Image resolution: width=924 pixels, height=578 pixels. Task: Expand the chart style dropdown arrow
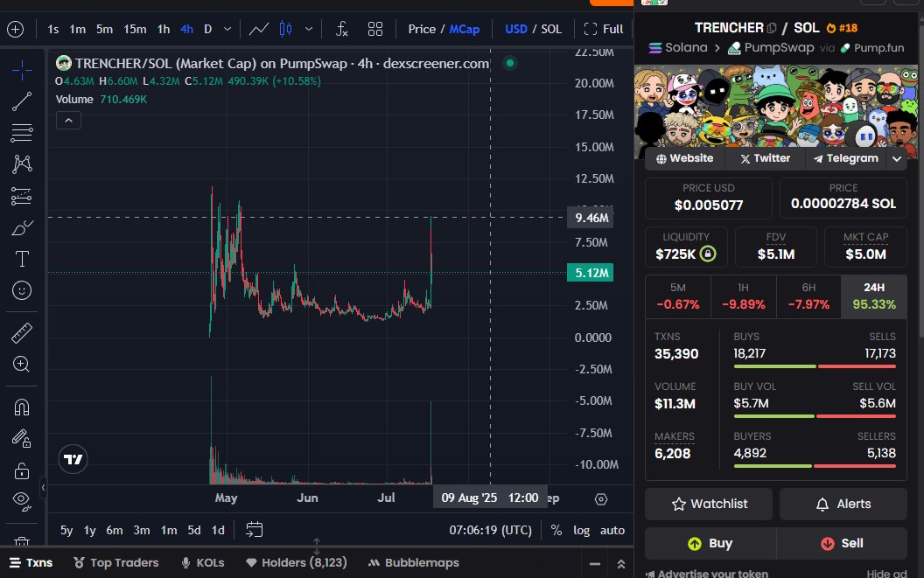coord(309,29)
